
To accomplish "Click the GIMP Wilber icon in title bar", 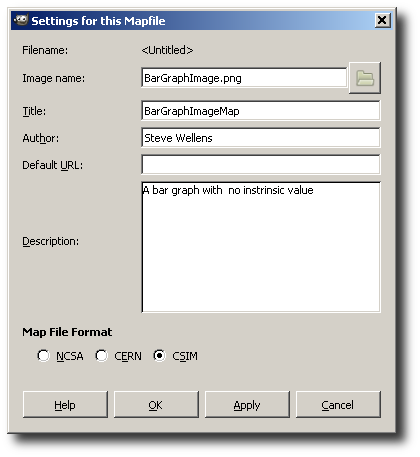I will click(21, 20).
